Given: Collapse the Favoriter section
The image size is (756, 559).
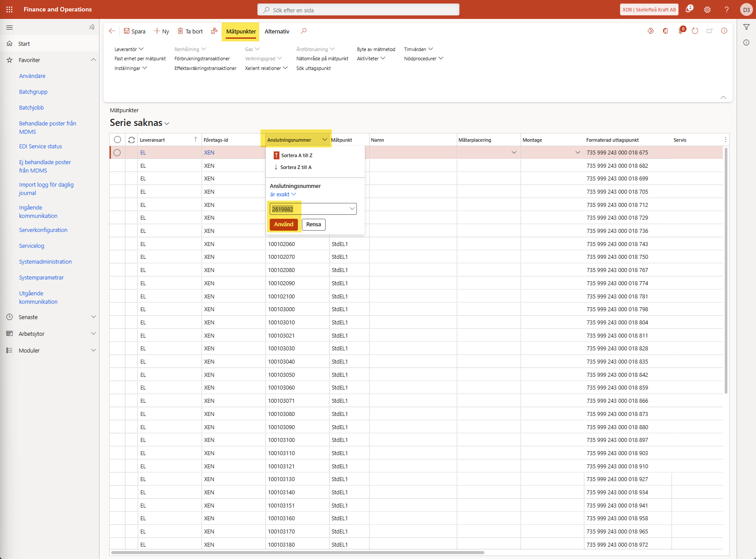Looking at the screenshot, I should coord(93,60).
